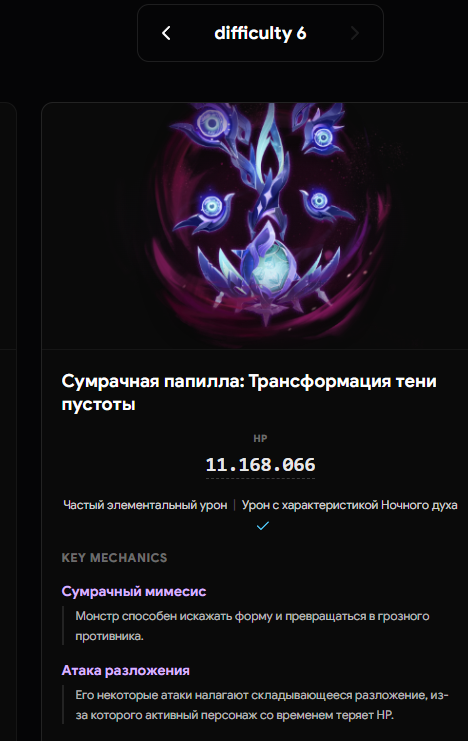Image resolution: width=468 pixels, height=741 pixels.
Task: Select boss title Сумрачная папилла: Трансформация тени пустоты
Action: 249,392
